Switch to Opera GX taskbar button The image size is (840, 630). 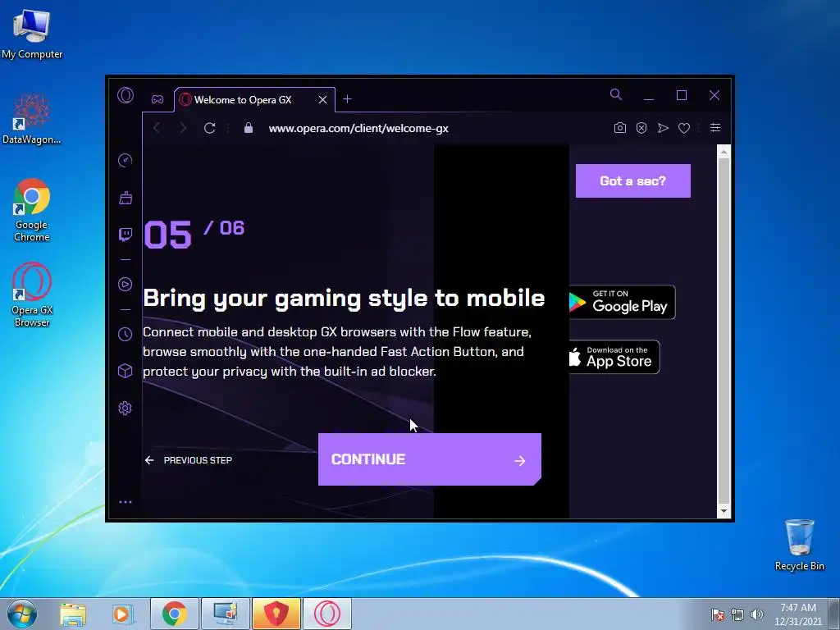pyautogui.click(x=327, y=614)
